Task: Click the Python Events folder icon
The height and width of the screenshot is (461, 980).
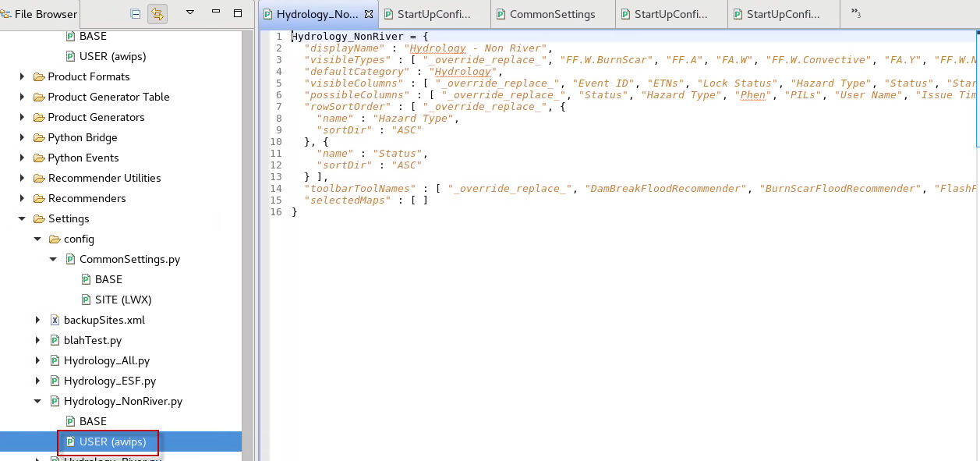Action: point(39,158)
